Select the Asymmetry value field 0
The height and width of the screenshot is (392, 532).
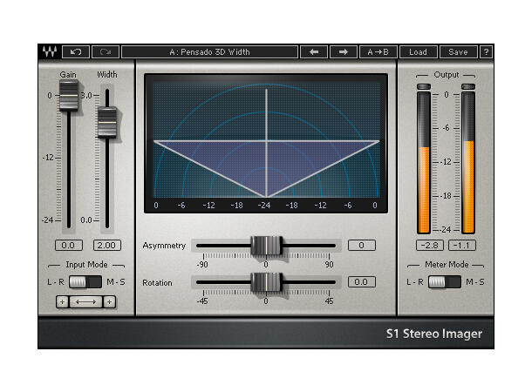[x=362, y=245]
